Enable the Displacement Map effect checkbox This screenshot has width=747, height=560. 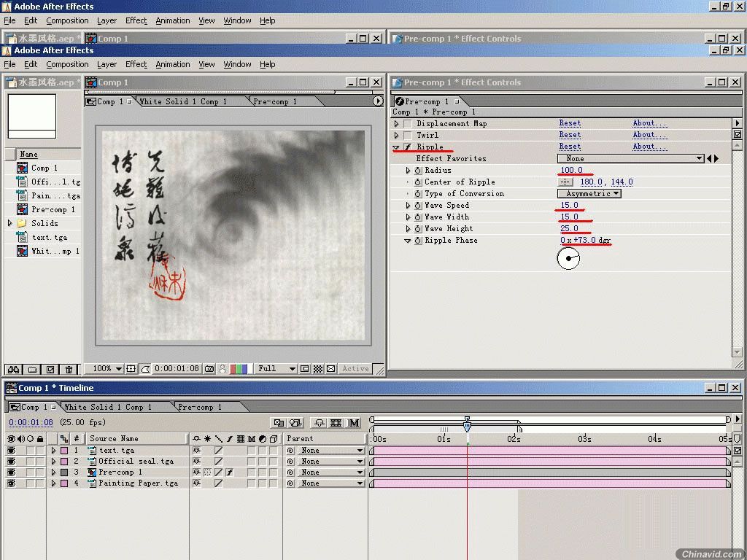click(408, 123)
